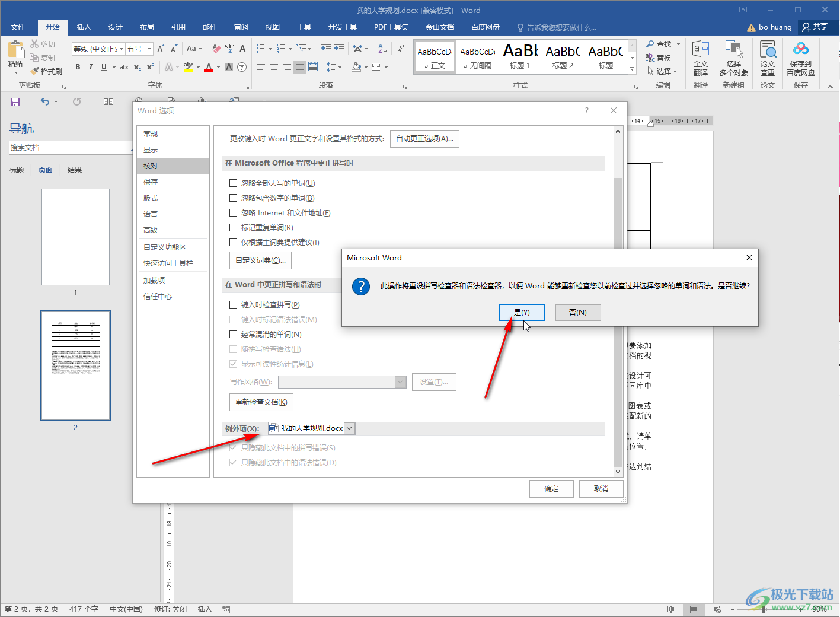
Task: Click the Paste icon in the ribbon
Action: click(x=15, y=50)
